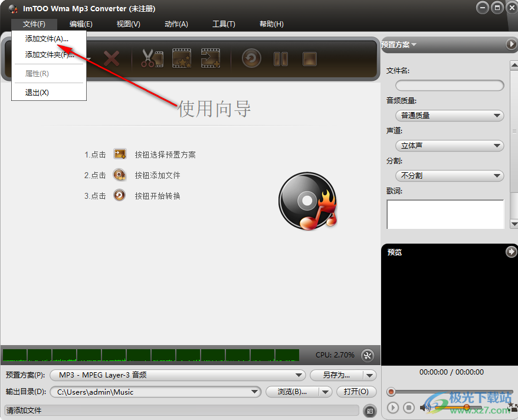Click the 00:00:00 / 00:00:00 time display

point(451,372)
